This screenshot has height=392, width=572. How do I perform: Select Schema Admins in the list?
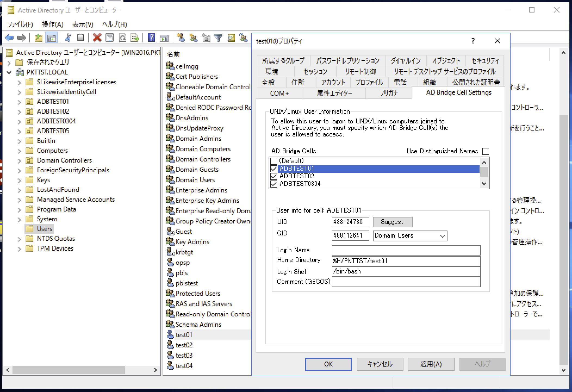[x=198, y=324]
